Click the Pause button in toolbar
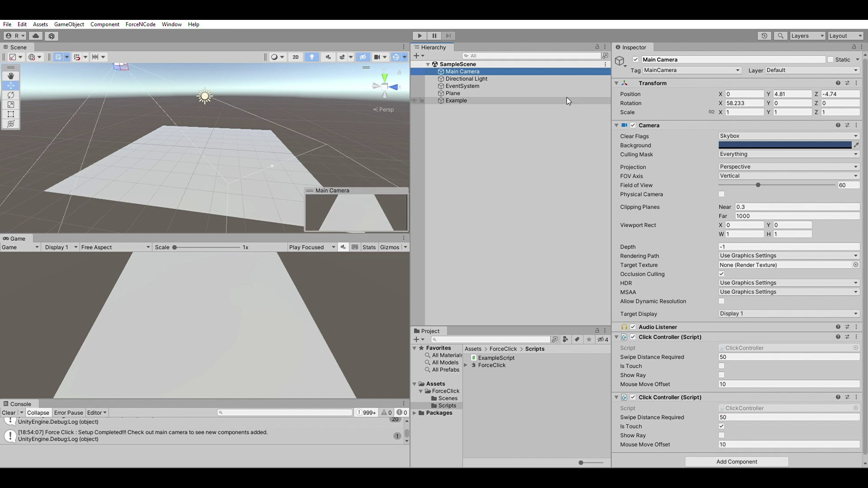The height and width of the screenshot is (488, 868). pyautogui.click(x=434, y=36)
